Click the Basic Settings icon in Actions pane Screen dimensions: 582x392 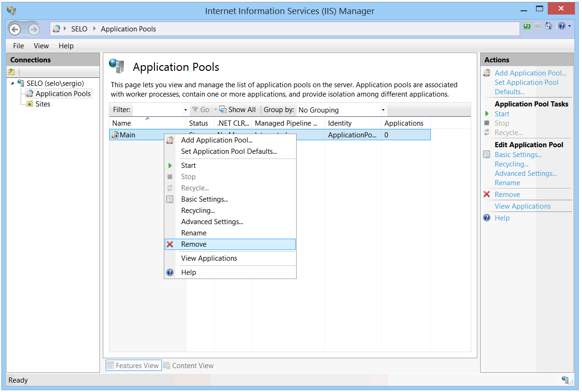pos(487,155)
